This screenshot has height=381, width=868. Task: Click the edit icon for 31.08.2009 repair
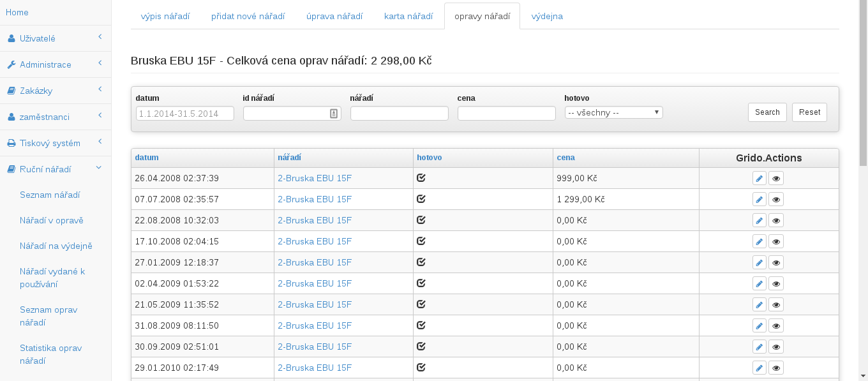pos(759,326)
